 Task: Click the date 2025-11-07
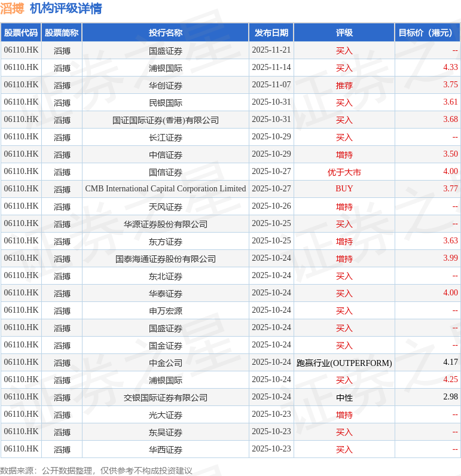271,85
